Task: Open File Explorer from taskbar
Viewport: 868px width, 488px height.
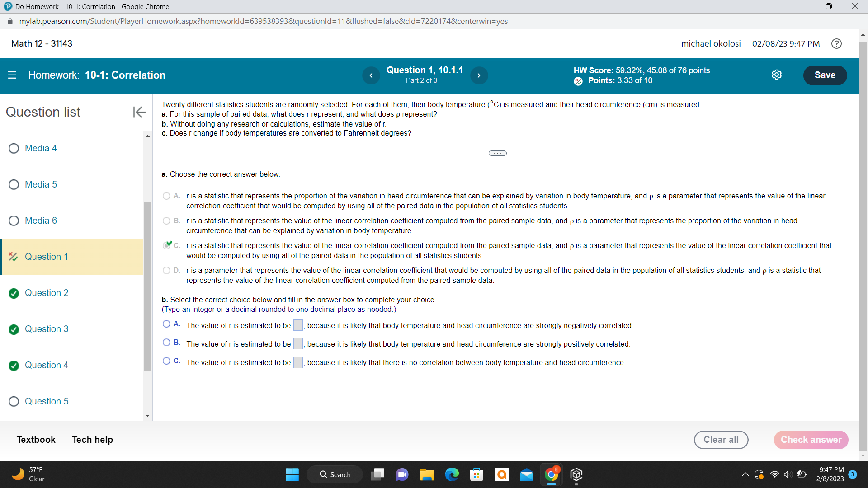Action: tap(427, 474)
